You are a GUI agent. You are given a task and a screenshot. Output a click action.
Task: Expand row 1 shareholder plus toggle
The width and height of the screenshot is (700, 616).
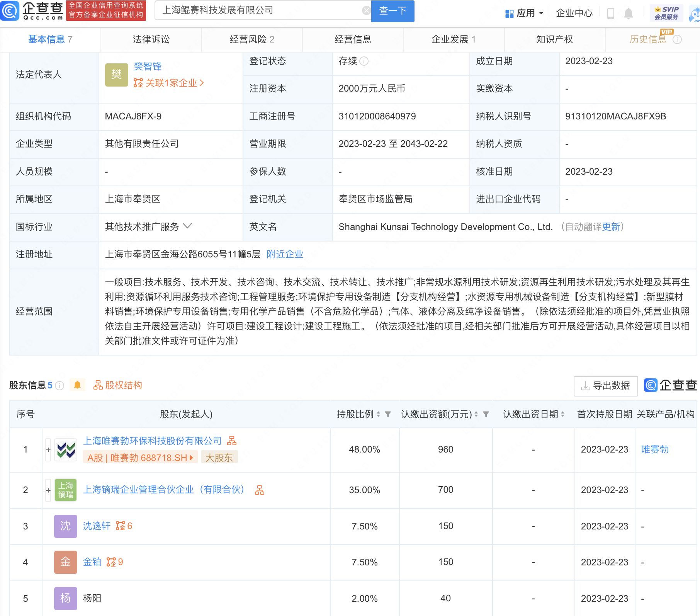coord(48,450)
